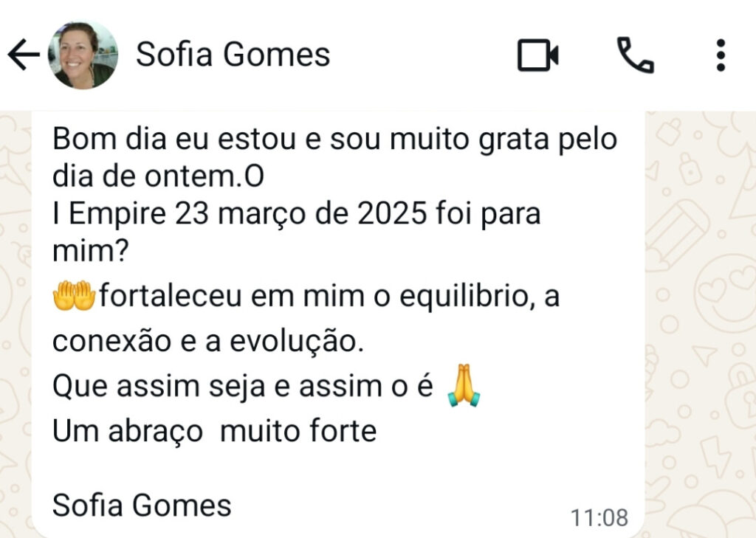Start a voice call using the phone icon

[x=635, y=56]
